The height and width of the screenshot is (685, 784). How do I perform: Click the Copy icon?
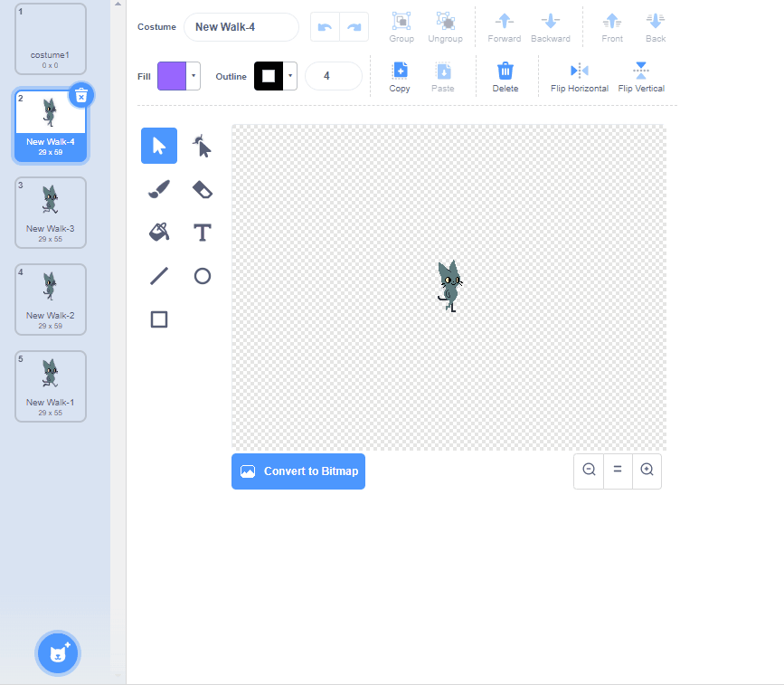coord(400,71)
